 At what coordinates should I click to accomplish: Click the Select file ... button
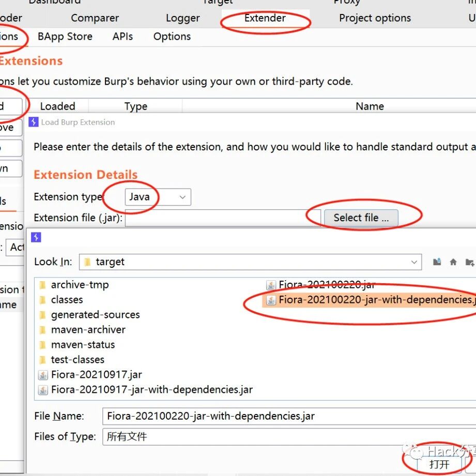[x=361, y=218]
